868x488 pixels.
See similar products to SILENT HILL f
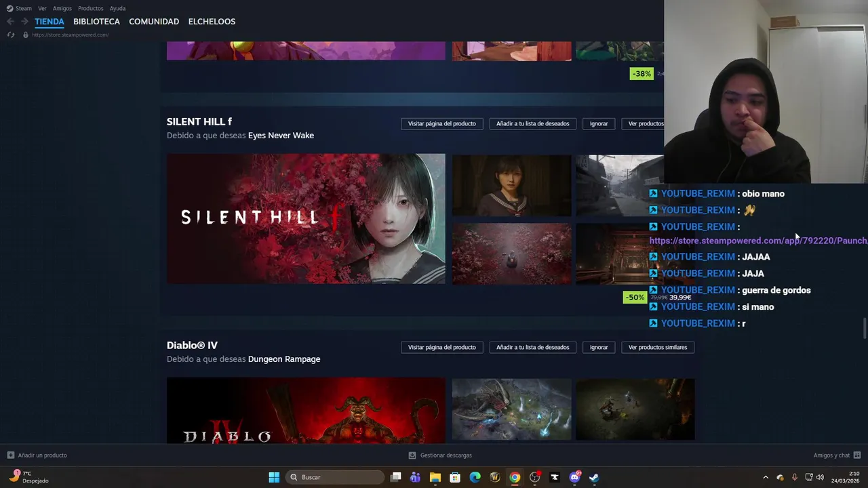643,123
